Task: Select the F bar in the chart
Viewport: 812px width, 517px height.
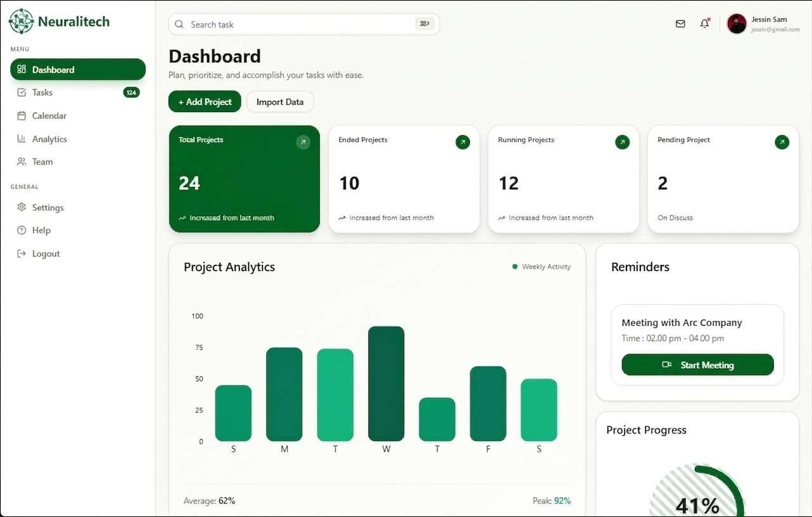Action: (x=488, y=404)
